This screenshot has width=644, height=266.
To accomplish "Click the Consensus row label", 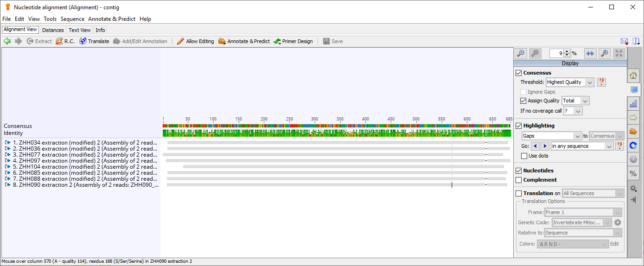I will (18, 126).
